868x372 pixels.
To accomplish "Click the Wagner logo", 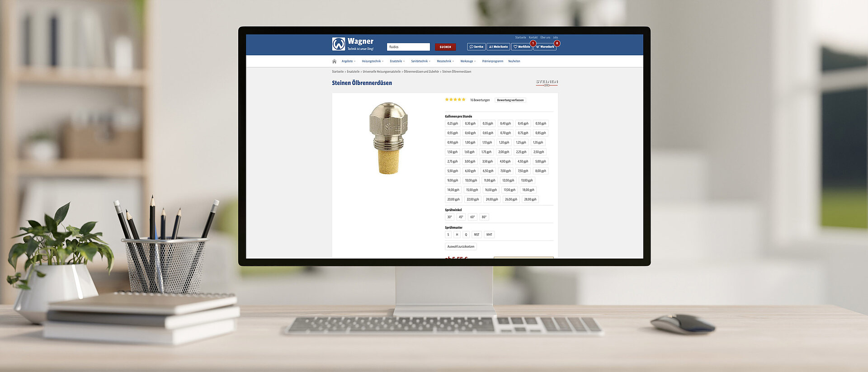I will [353, 44].
